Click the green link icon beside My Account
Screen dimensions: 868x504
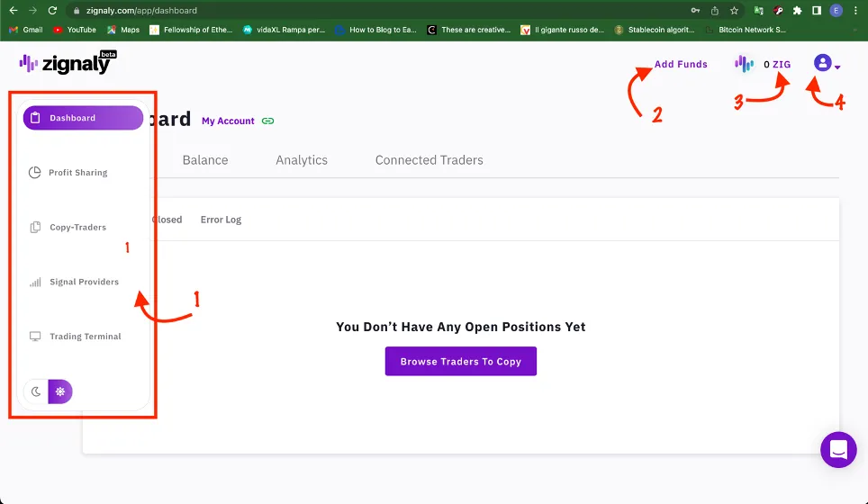268,121
